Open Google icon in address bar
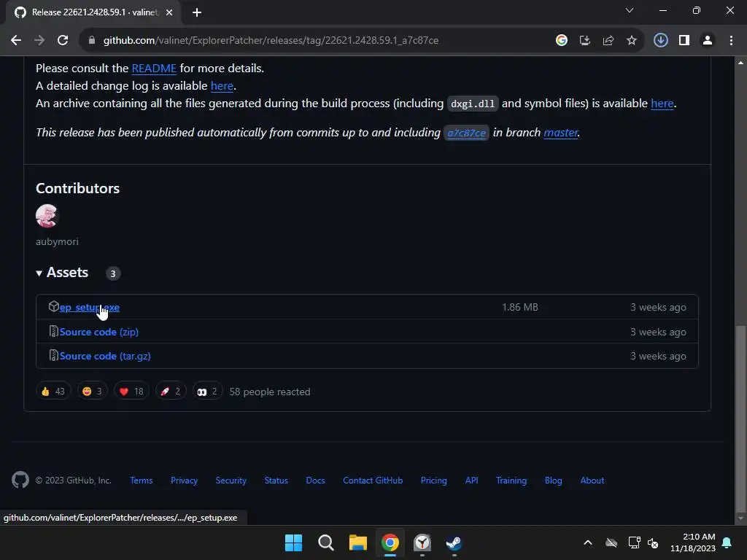The width and height of the screenshot is (747, 560). 561,41
